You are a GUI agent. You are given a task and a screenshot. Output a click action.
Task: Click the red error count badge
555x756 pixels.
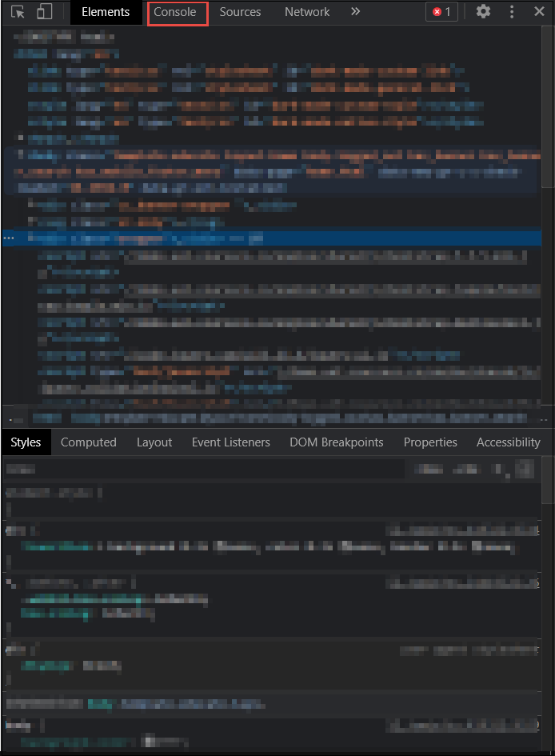click(441, 12)
